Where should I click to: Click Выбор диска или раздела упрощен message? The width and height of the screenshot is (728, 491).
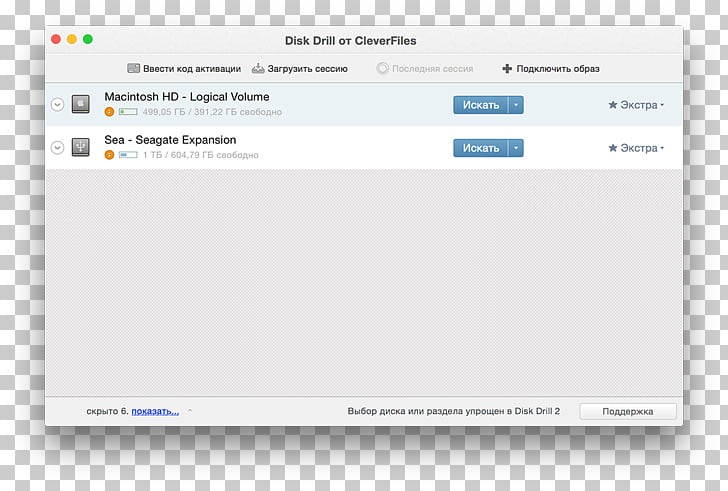(x=454, y=411)
